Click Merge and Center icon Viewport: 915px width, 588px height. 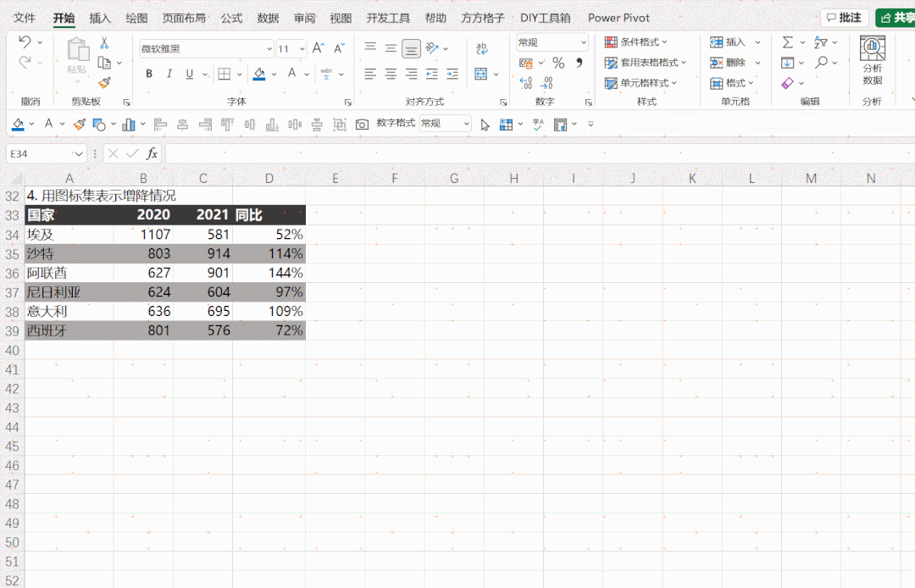click(481, 74)
